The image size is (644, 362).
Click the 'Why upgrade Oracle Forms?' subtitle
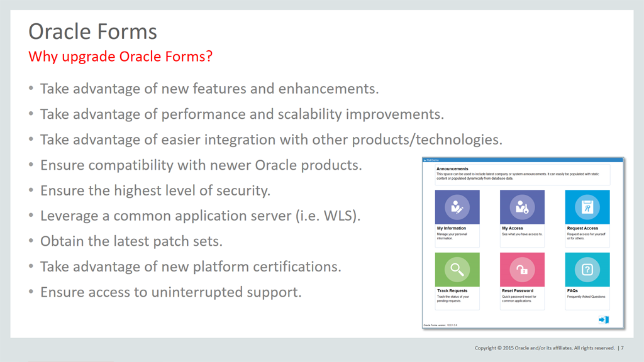click(x=120, y=56)
